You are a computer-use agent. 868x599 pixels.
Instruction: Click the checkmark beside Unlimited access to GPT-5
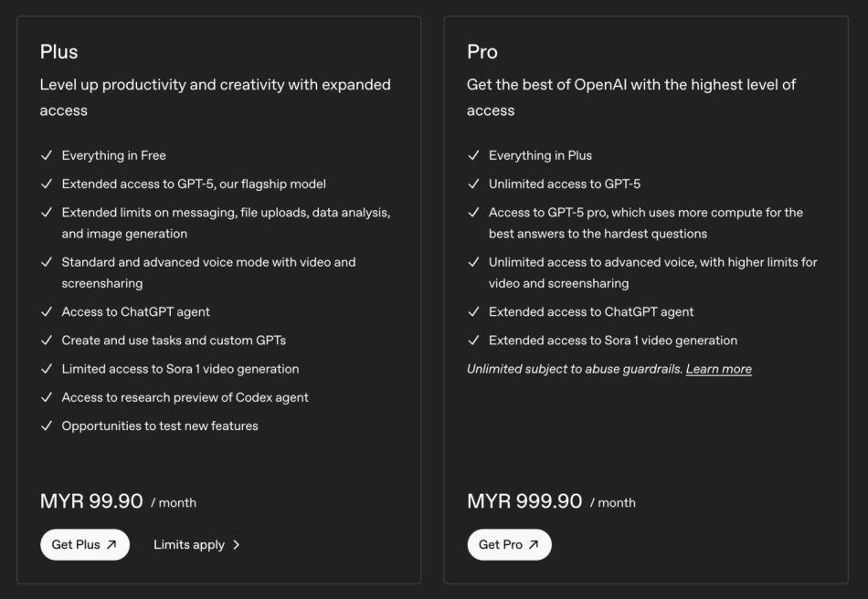click(473, 184)
